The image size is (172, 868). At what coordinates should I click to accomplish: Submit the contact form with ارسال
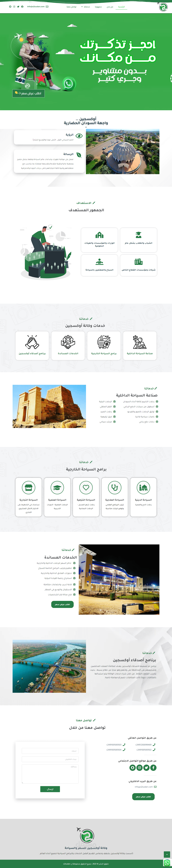[x=50, y=789]
